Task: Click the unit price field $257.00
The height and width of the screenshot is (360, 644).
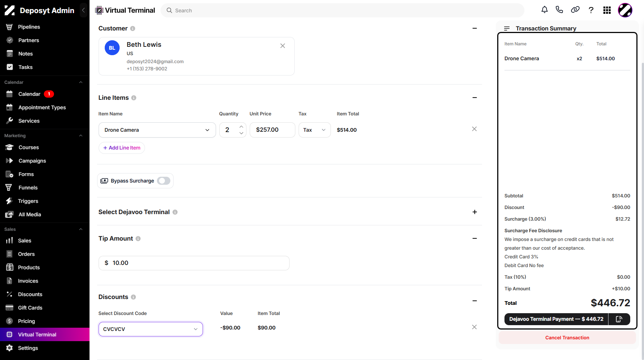Action: [273, 130]
